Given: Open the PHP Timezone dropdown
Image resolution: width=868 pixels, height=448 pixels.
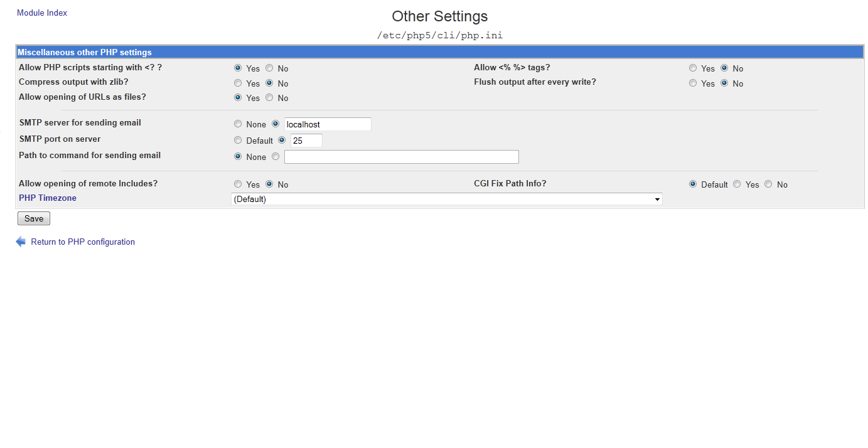Looking at the screenshot, I should coord(447,199).
